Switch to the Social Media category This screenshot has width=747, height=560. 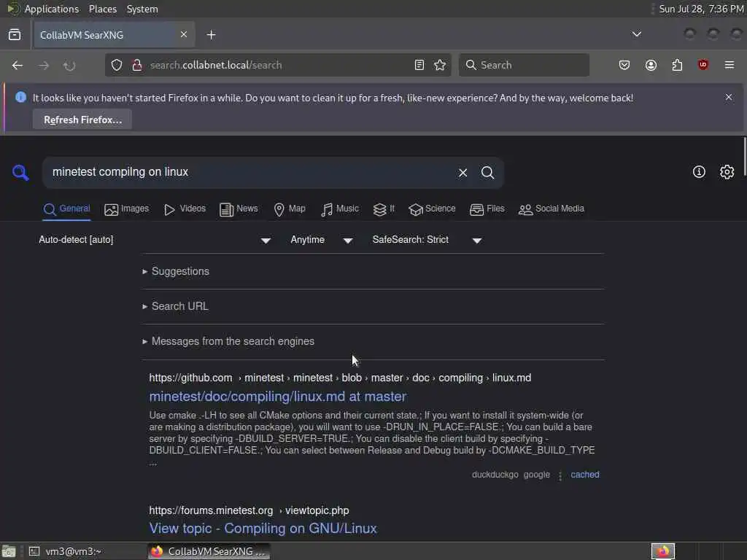point(551,209)
